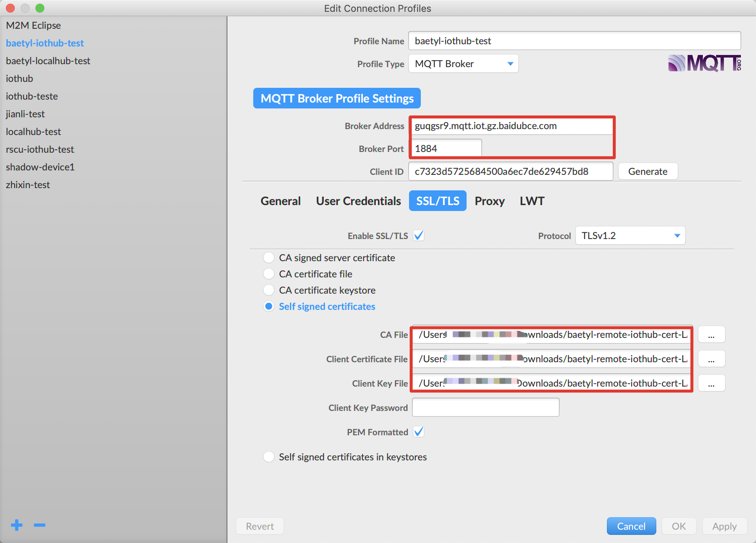This screenshot has width=756, height=543.
Task: Click the Broker Port input field
Action: coord(446,148)
